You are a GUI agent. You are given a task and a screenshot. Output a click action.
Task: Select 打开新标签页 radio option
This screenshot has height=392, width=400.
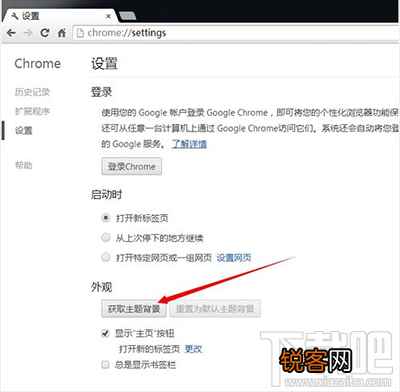(106, 218)
